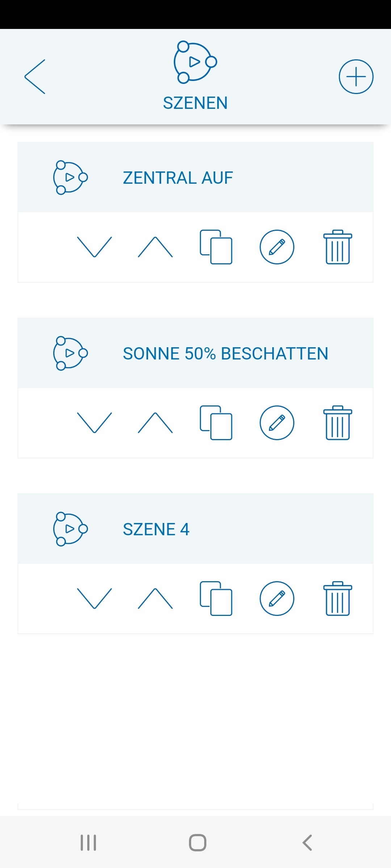This screenshot has width=391, height=868.
Task: Open pencil editor for SZENE 4
Action: click(277, 599)
